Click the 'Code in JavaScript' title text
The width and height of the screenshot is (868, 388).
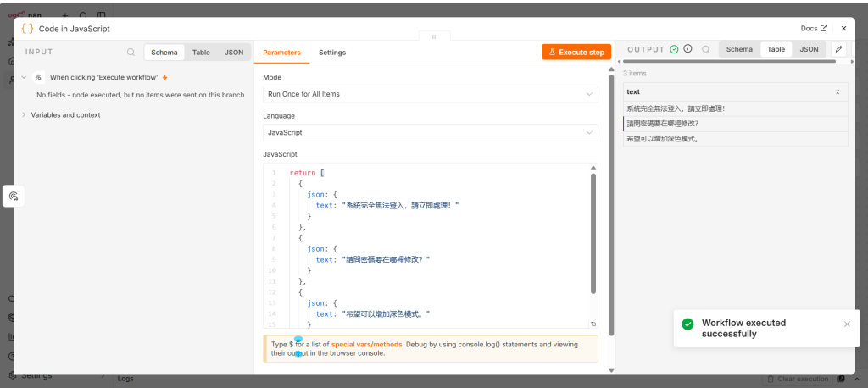click(75, 29)
